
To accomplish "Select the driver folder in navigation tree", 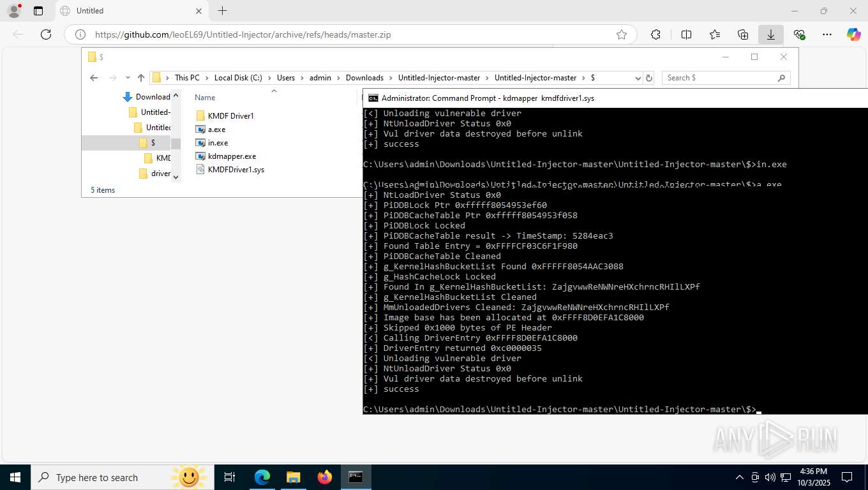I will [x=154, y=174].
